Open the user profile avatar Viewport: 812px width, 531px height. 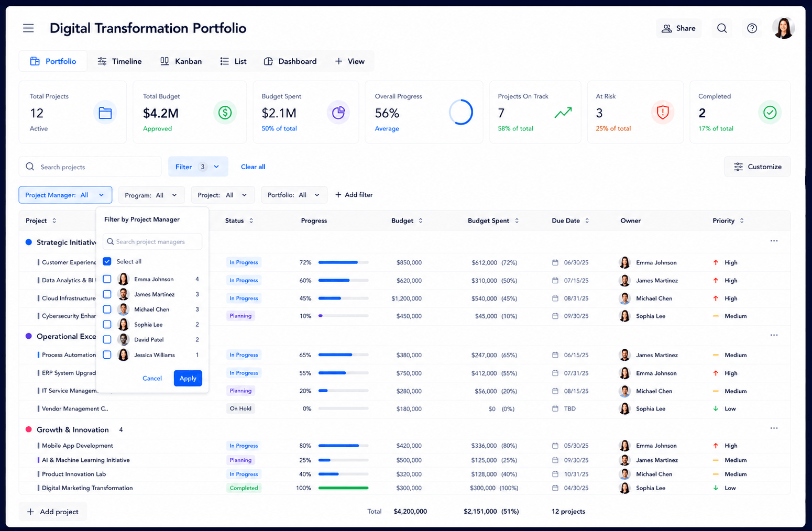[x=783, y=28]
